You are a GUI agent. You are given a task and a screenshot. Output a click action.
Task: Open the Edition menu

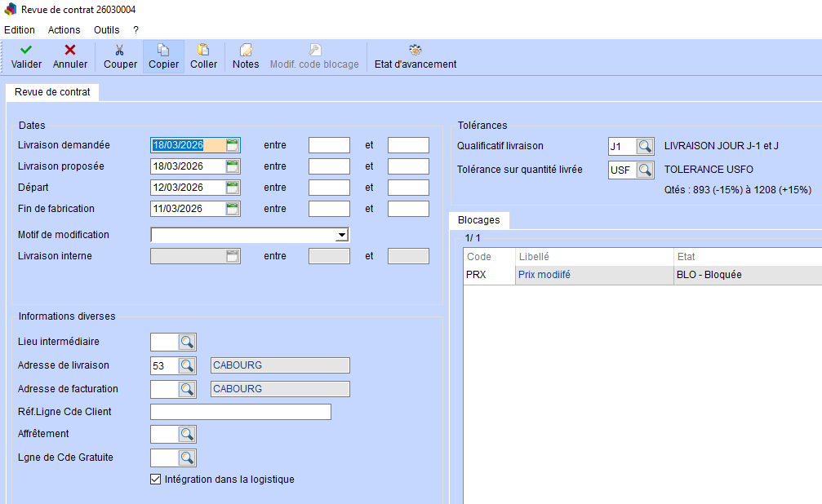click(20, 29)
